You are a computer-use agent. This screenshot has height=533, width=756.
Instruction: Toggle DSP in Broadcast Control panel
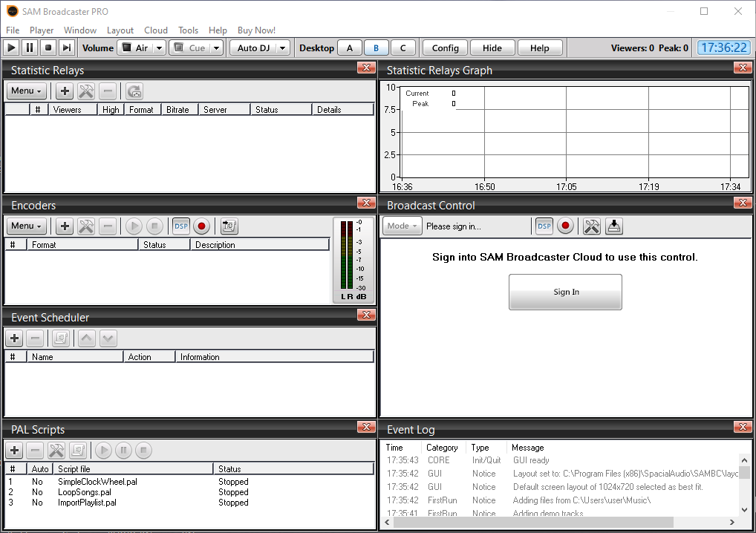pos(544,226)
